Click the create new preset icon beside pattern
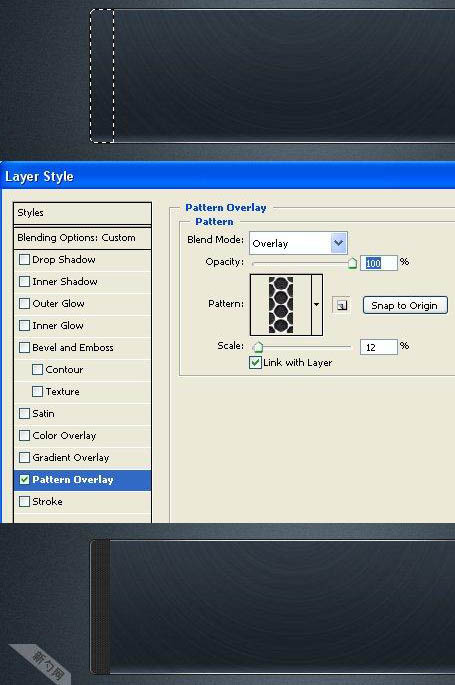The width and height of the screenshot is (455, 685). [341, 305]
